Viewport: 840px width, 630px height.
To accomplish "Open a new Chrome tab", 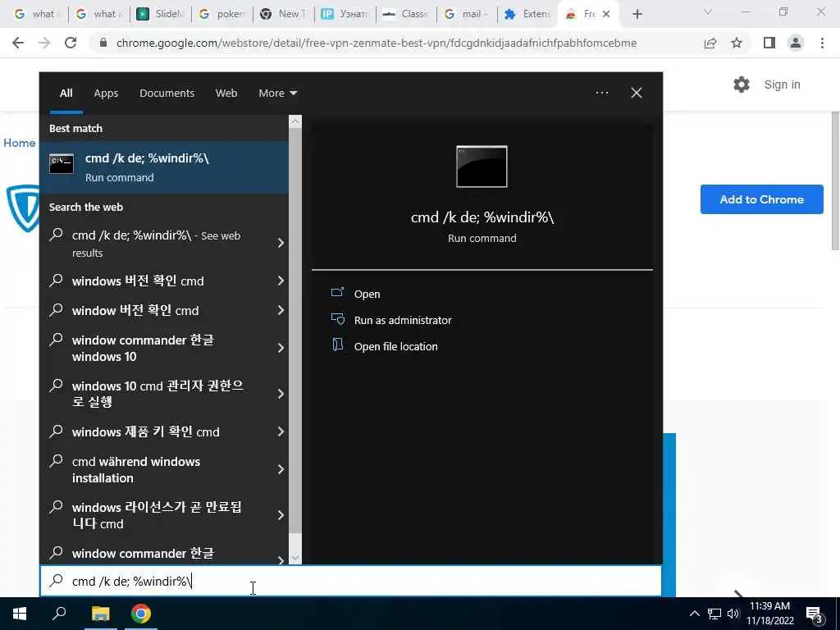I will (x=637, y=14).
